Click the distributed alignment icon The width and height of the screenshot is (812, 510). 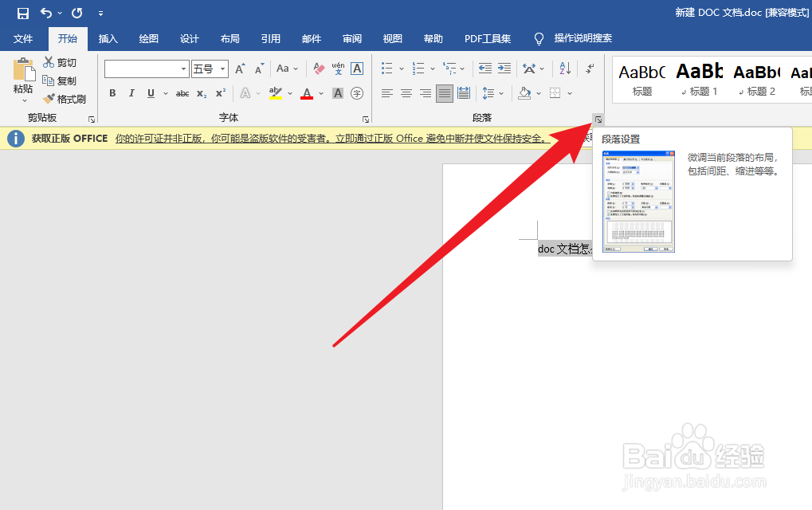[464, 93]
